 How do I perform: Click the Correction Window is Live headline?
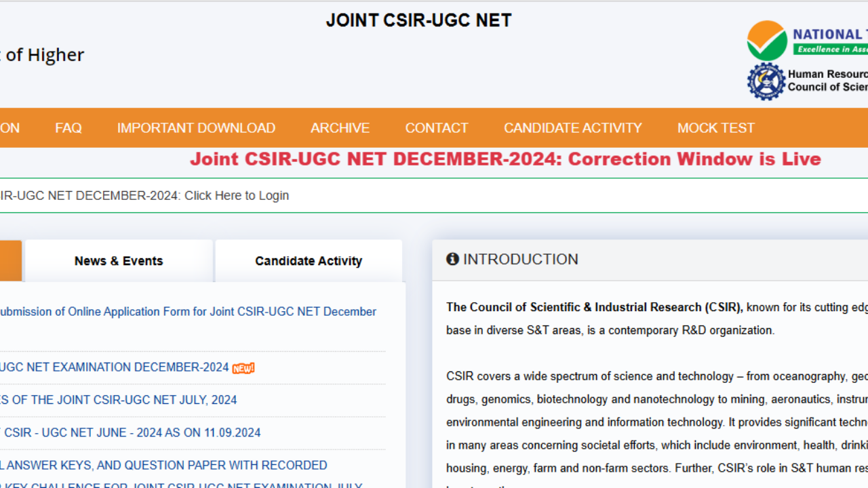505,159
